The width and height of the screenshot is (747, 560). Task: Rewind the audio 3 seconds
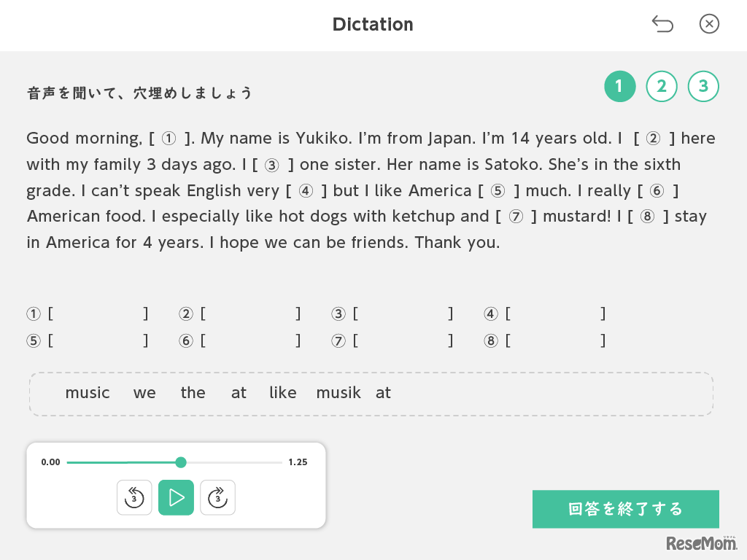coord(134,497)
